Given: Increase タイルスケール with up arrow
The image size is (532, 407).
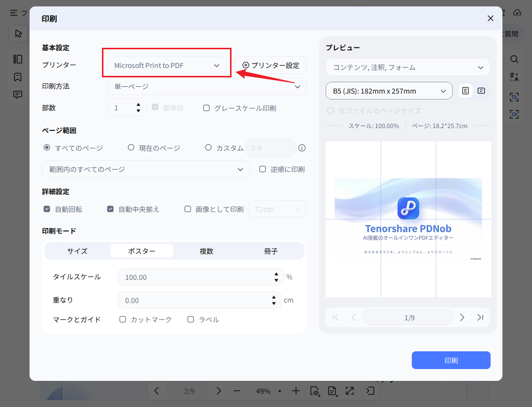Looking at the screenshot, I should click(x=276, y=274).
